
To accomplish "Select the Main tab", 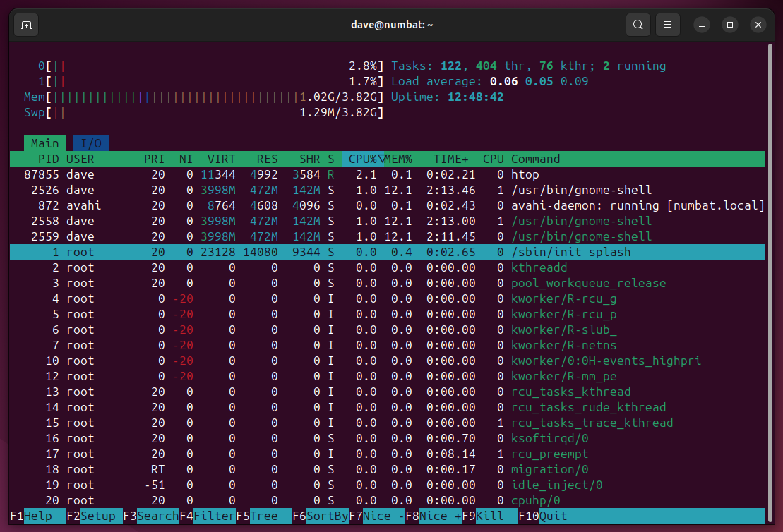I will pyautogui.click(x=44, y=143).
